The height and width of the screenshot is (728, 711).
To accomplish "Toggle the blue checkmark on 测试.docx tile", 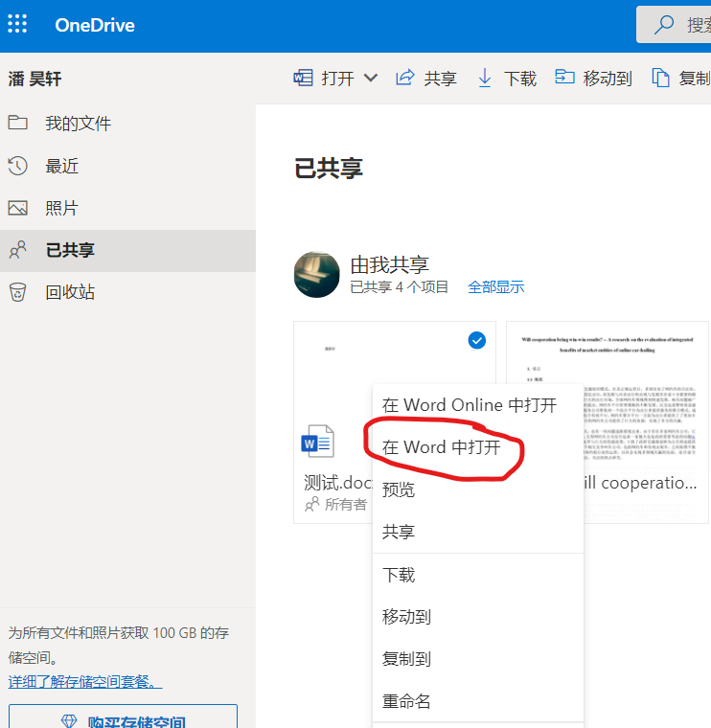I will coord(477,340).
